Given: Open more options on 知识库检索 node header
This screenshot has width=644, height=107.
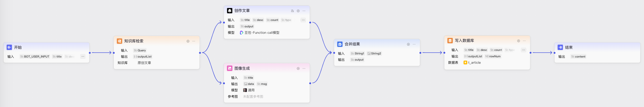Looking at the screenshot, I should pyautogui.click(x=194, y=41).
